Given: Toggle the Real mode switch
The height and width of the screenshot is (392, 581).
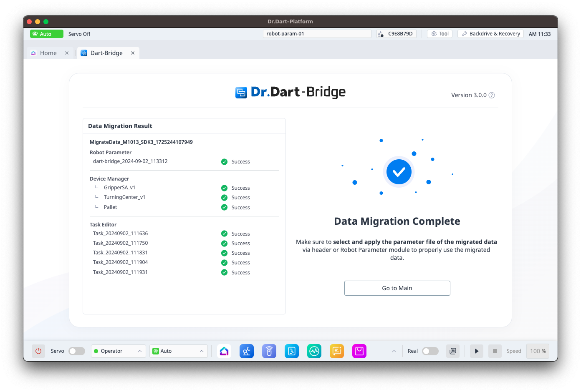Looking at the screenshot, I should (430, 351).
